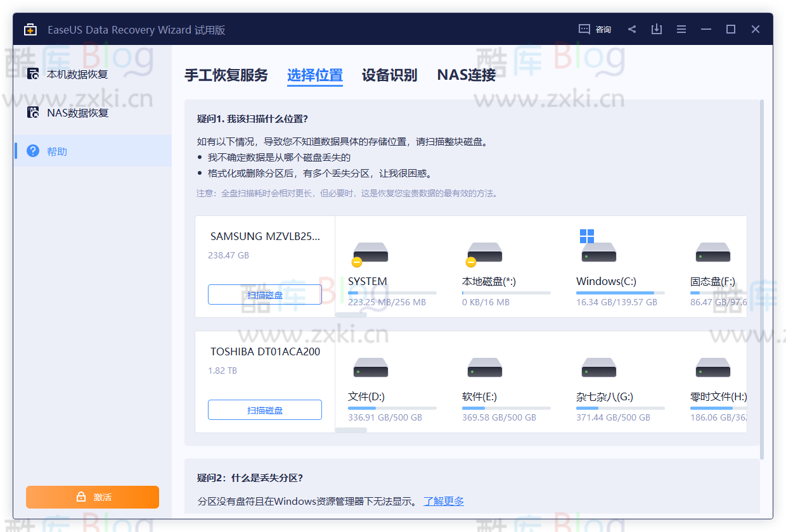
Task: Open the hamburger menu in titlebar
Action: point(681,28)
